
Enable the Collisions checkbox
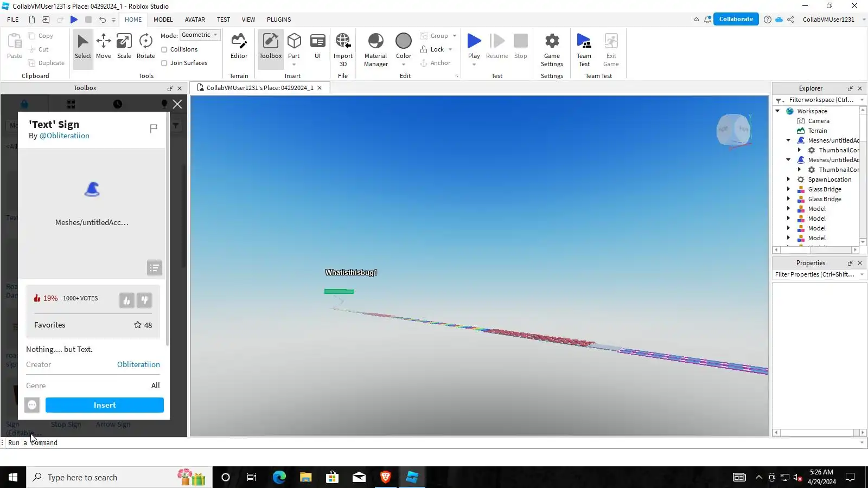coord(164,49)
